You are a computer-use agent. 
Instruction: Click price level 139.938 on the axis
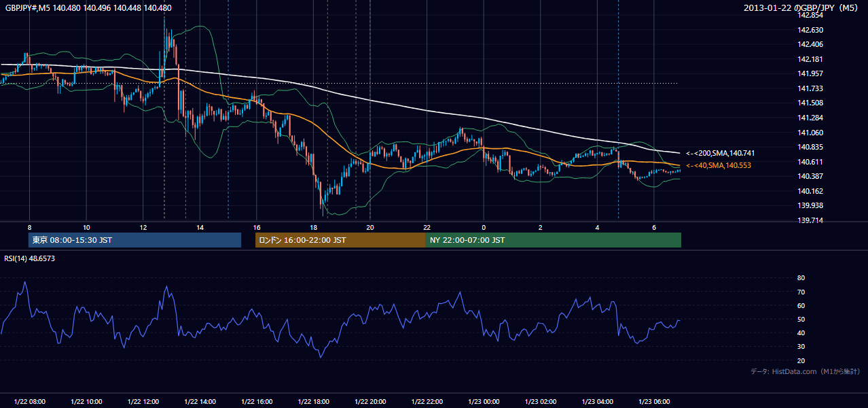(x=810, y=205)
